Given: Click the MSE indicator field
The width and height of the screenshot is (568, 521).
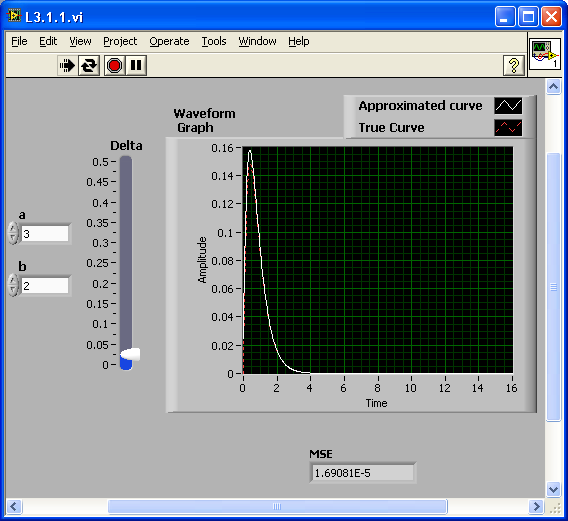Looking at the screenshot, I should pyautogui.click(x=363, y=473).
